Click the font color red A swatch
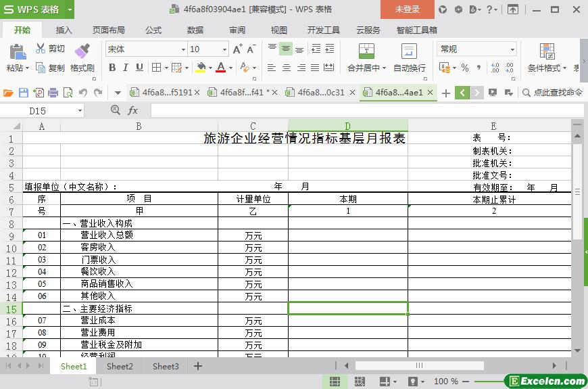The image size is (588, 389). point(220,68)
